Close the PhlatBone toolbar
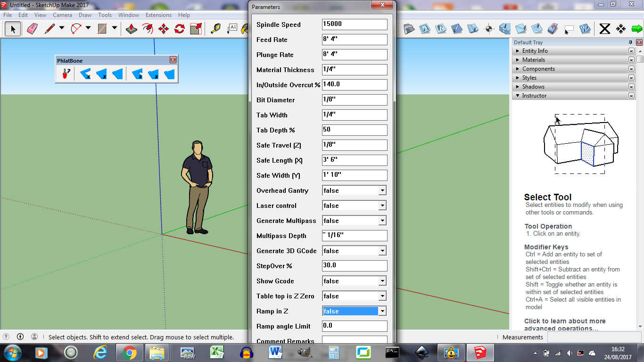Image resolution: width=644 pixels, height=362 pixels. pos(173,60)
